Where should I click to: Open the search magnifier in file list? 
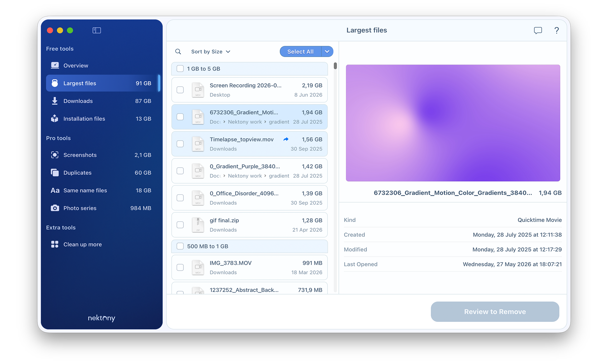178,52
